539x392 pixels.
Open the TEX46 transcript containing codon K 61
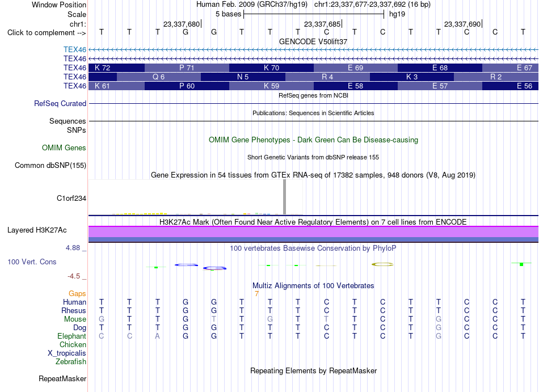point(74,86)
